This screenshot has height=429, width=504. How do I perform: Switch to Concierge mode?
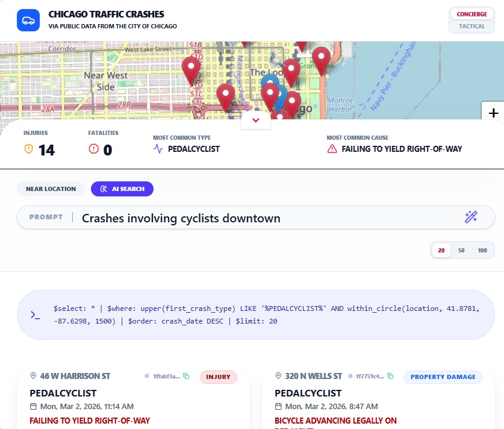tap(471, 14)
